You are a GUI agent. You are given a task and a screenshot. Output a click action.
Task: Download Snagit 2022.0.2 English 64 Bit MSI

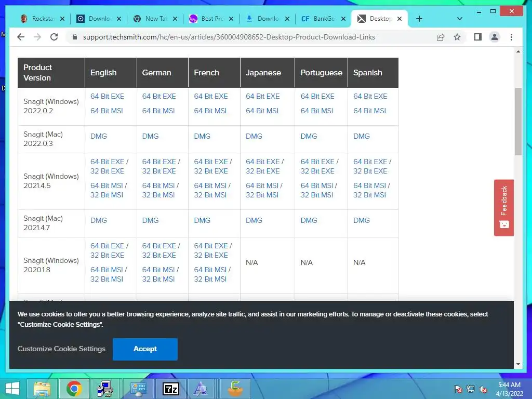click(x=107, y=111)
